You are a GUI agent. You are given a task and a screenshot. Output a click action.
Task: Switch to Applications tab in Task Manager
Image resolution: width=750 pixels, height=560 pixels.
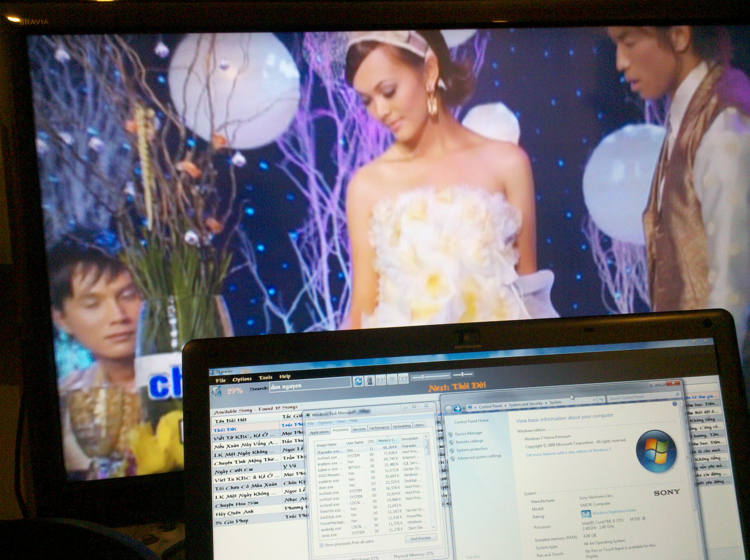319,432
